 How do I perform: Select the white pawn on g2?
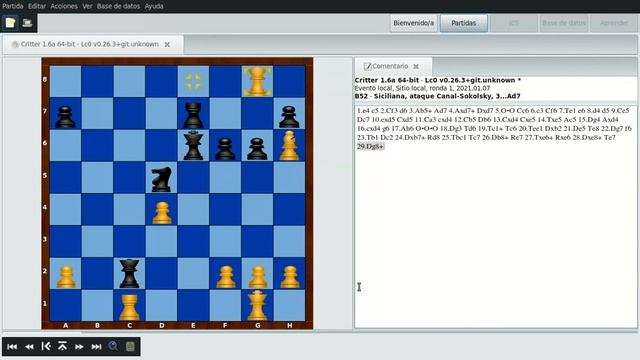257,277
